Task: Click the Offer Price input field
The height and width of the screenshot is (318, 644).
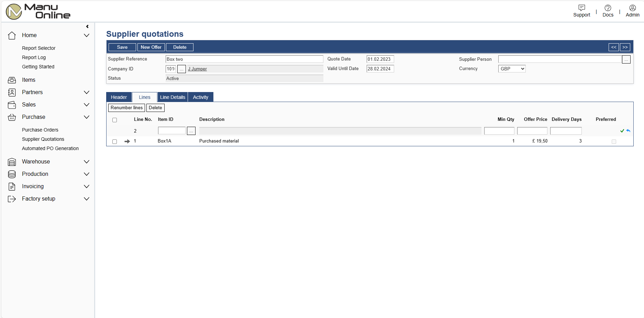Action: point(532,131)
